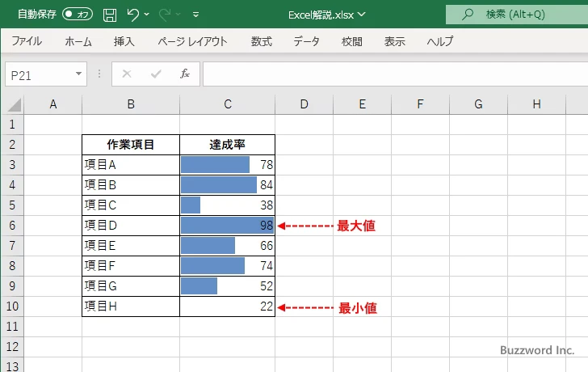Viewport: 588px width, 372px height.
Task: Click in the 検索 (Alt+Q) search box
Action: [x=517, y=15]
